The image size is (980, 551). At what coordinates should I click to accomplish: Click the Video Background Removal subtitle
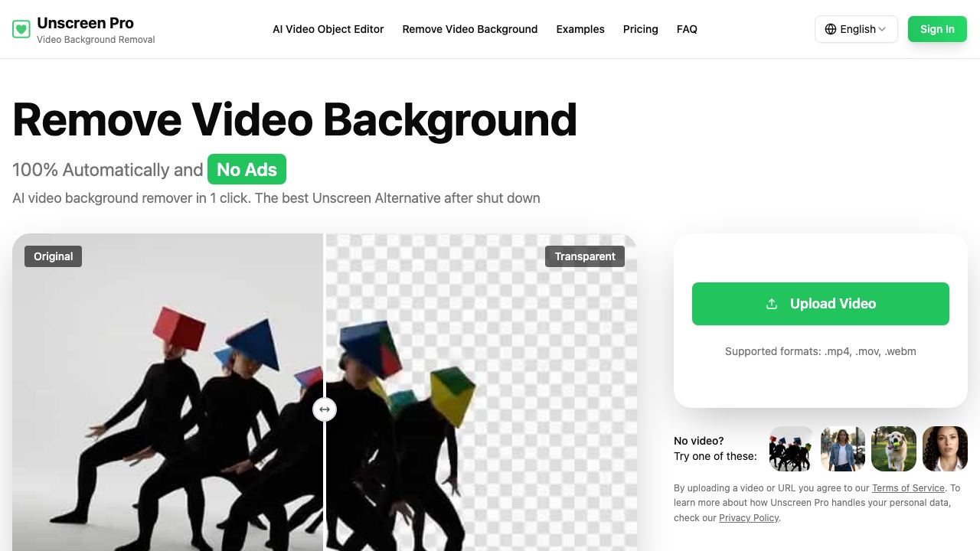pyautogui.click(x=96, y=40)
